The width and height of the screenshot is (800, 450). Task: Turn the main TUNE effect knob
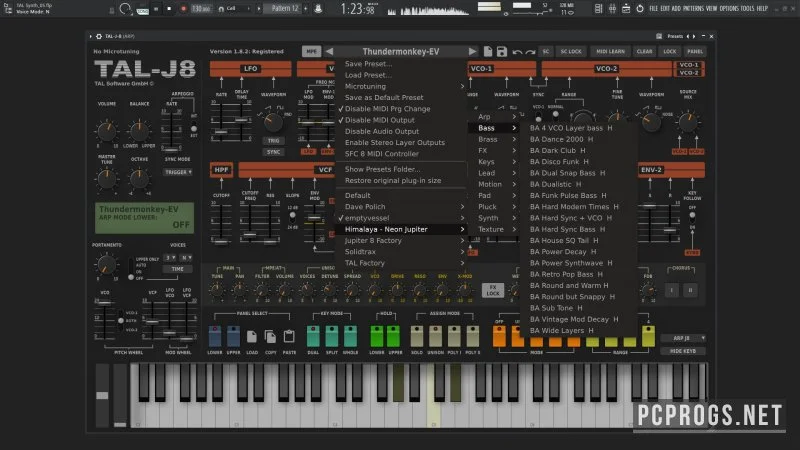pos(217,290)
